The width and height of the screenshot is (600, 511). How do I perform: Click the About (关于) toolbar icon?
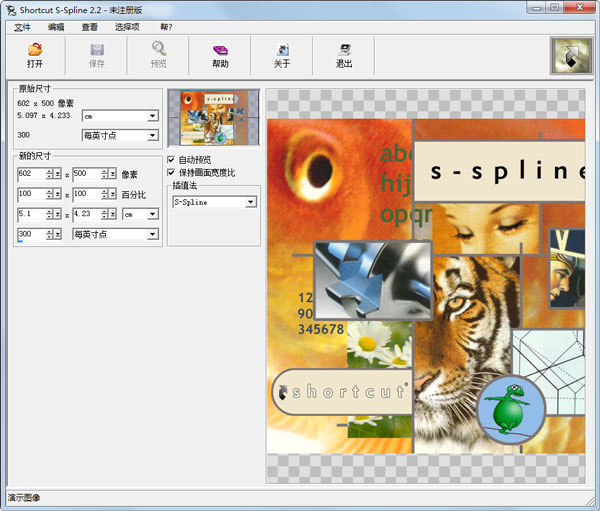282,49
